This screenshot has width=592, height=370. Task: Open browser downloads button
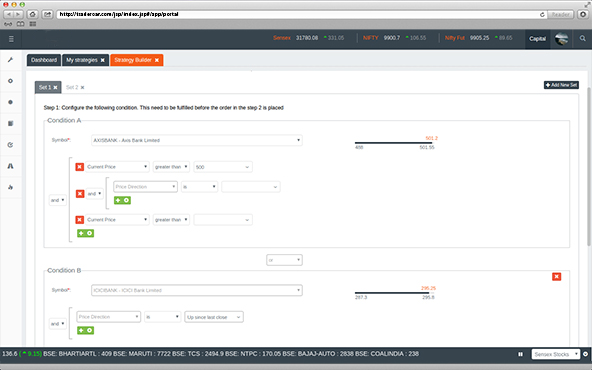click(x=583, y=14)
